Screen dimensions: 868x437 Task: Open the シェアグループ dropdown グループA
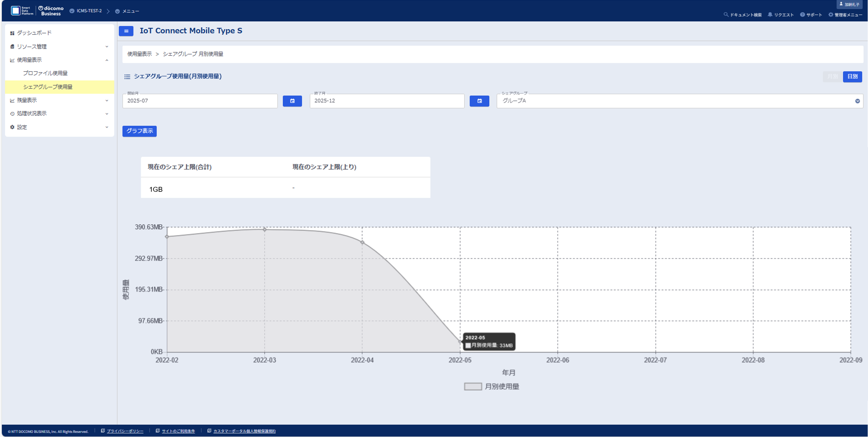(679, 101)
